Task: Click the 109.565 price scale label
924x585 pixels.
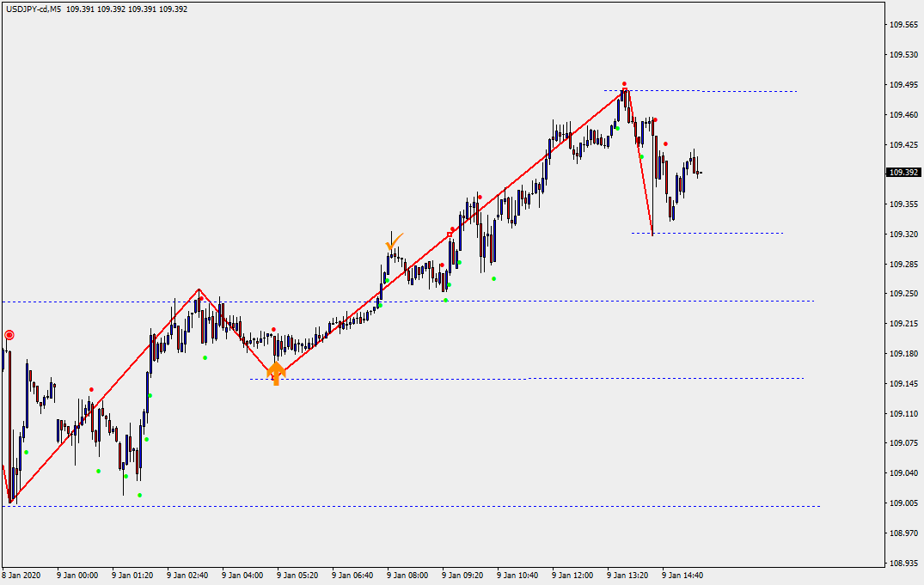Action: tap(903, 25)
